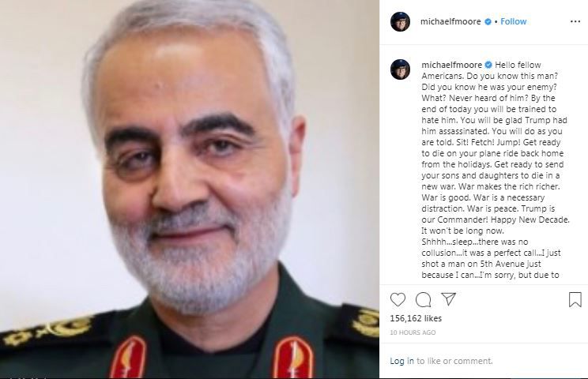Click the 'to like or comment' field

tap(454, 361)
